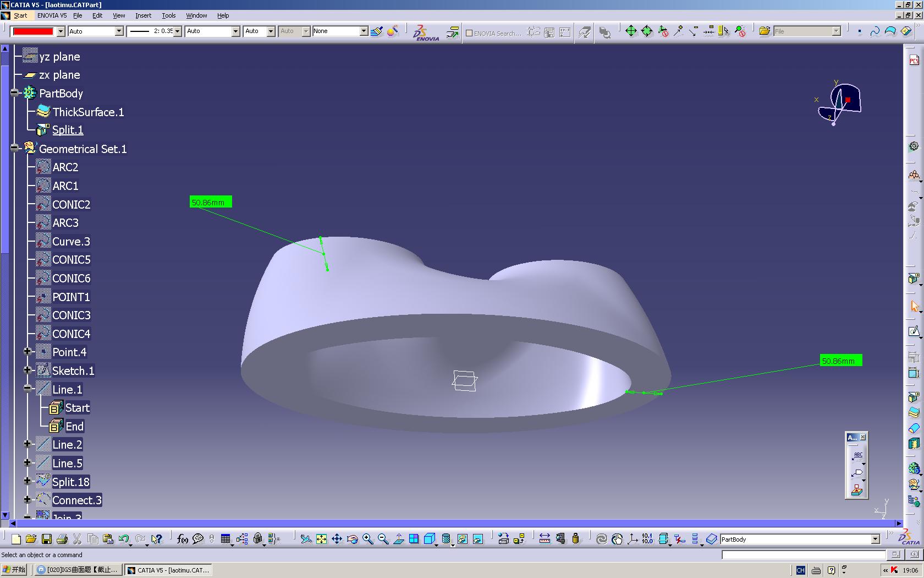The image size is (924, 578).
Task: Collapse the Line.1 node
Action: tap(28, 388)
